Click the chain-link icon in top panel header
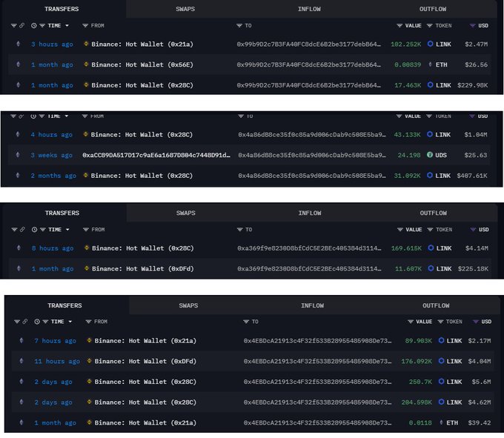This screenshot has height=438, width=504. 21,25
